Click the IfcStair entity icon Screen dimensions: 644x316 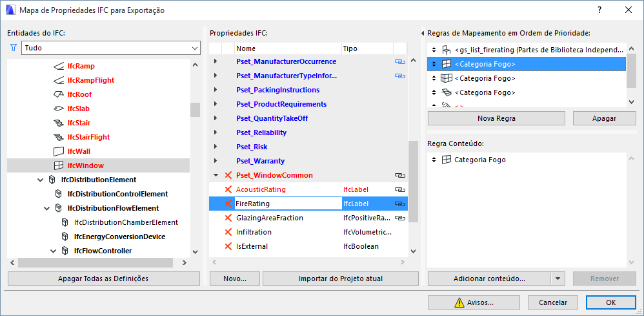pyautogui.click(x=58, y=123)
